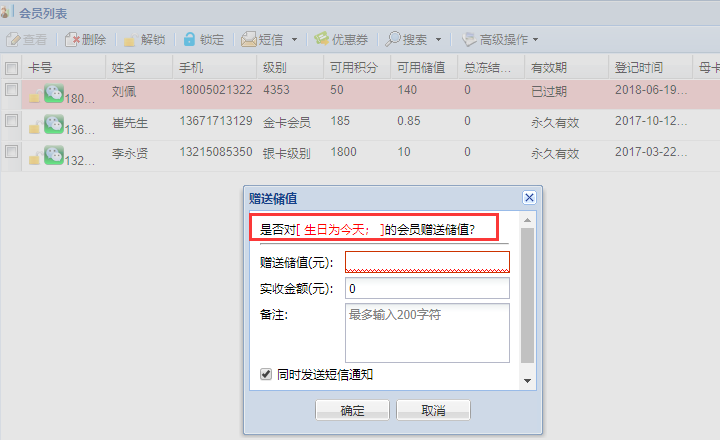This screenshot has height=440, width=720.
Task: Select the checkbox for 刘佩 row
Action: point(11,90)
